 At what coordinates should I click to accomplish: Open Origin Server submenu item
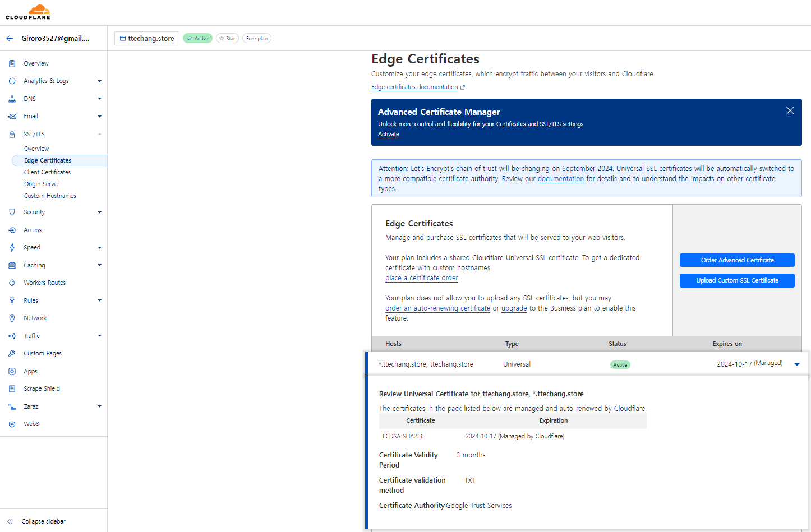pos(42,184)
